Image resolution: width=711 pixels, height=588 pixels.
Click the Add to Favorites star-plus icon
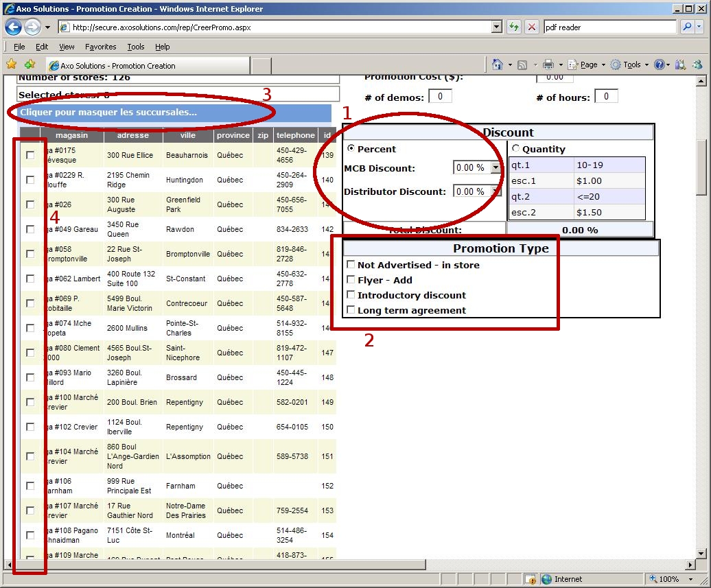point(30,64)
